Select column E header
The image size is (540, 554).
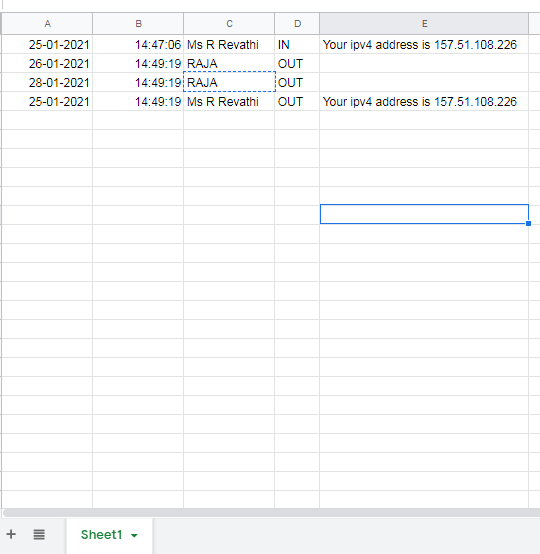[x=424, y=24]
